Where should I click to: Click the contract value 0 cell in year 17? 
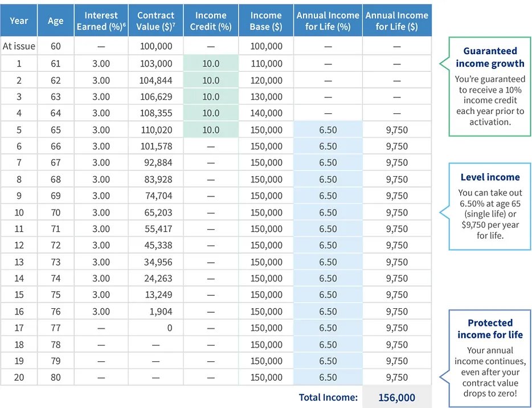tap(168, 328)
